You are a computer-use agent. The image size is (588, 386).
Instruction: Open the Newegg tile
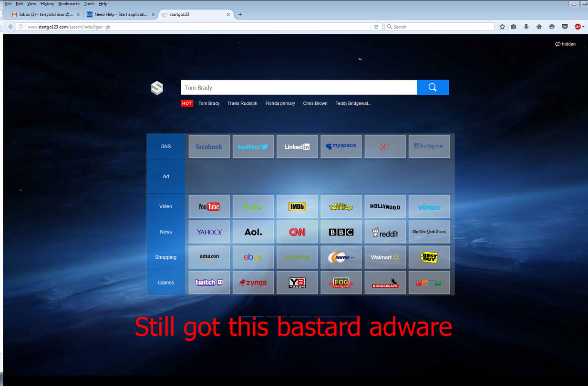[x=341, y=257]
